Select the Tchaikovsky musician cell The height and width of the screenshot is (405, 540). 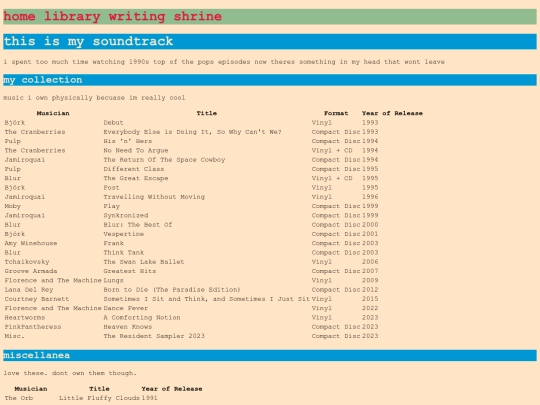coord(27,262)
